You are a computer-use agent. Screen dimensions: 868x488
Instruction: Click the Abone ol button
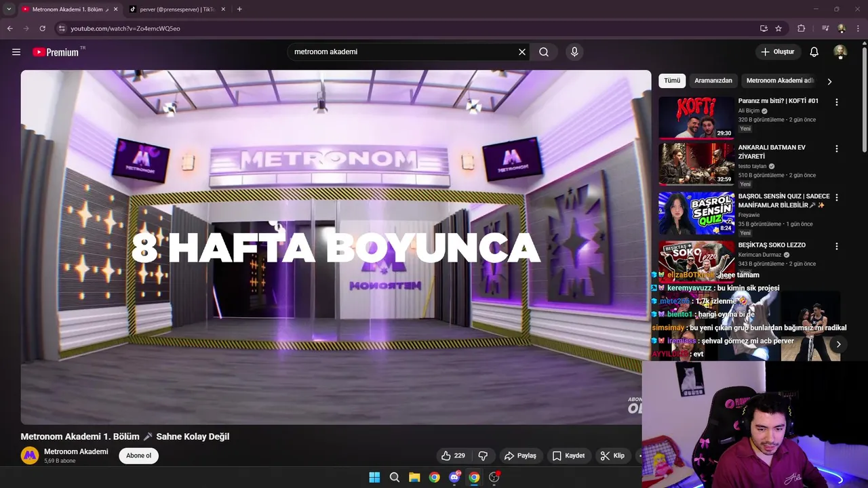(x=138, y=456)
